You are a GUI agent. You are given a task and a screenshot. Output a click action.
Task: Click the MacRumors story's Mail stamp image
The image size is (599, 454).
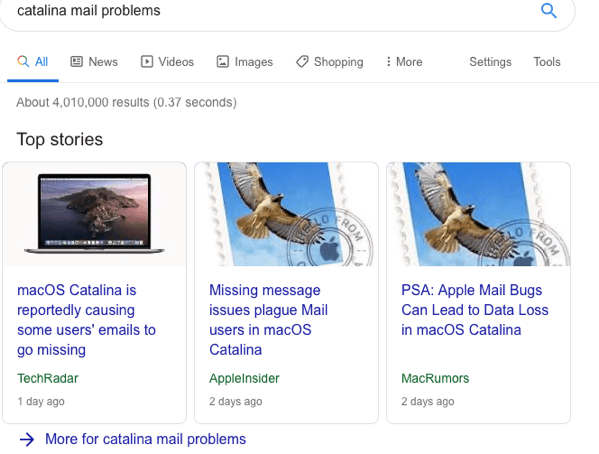[x=478, y=214]
